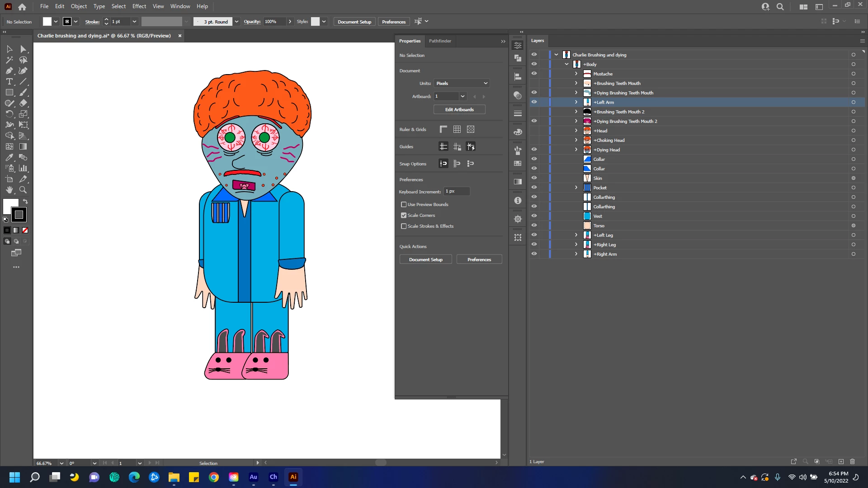Viewport: 868px width, 488px height.
Task: Click the Edit Artboards button
Action: pos(459,109)
